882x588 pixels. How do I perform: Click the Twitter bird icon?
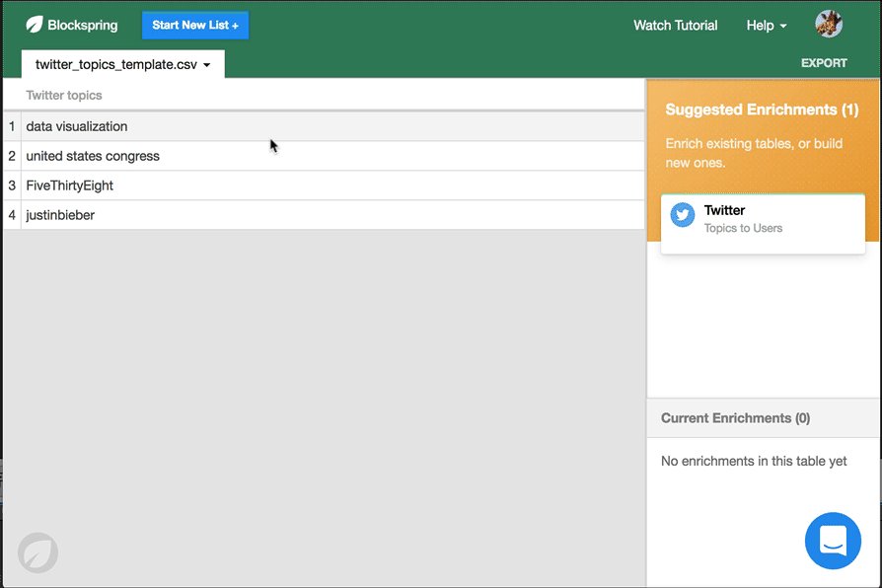coord(683,215)
